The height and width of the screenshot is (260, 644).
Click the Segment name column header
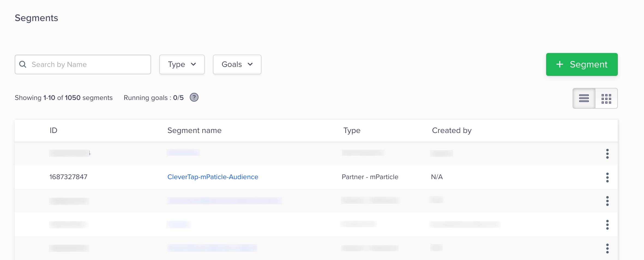[x=194, y=131]
